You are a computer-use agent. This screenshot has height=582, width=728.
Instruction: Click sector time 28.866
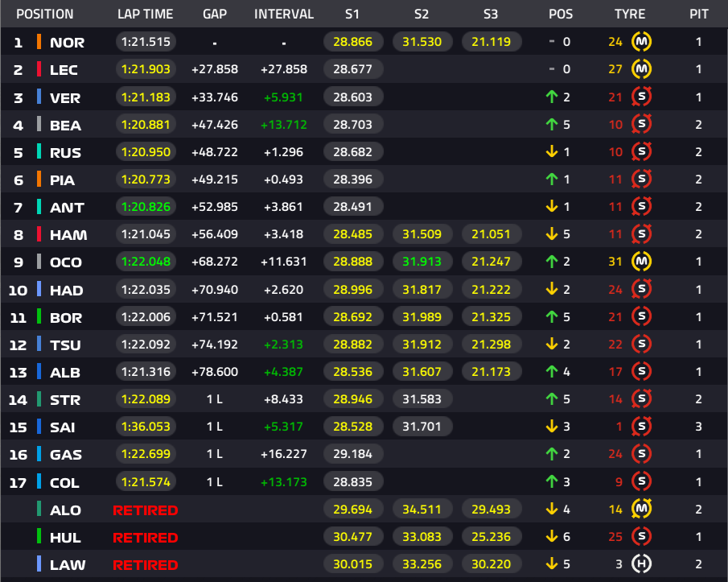click(x=353, y=42)
